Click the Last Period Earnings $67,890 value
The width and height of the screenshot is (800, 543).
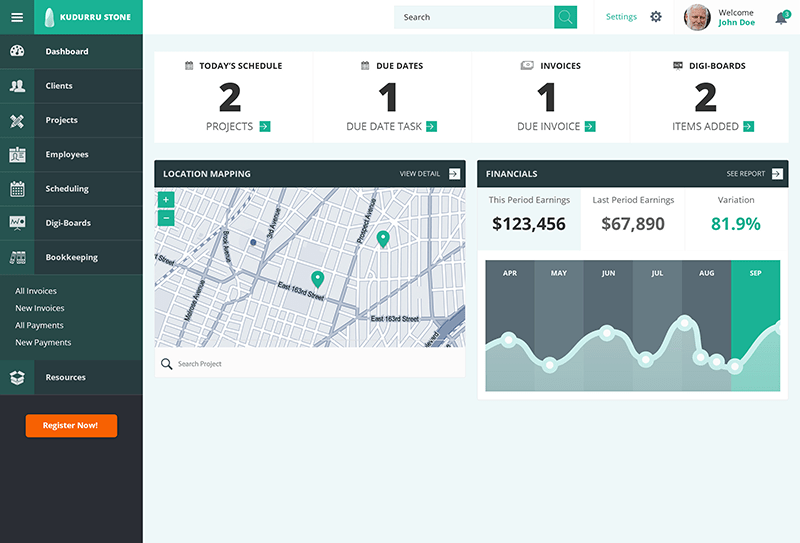click(633, 224)
